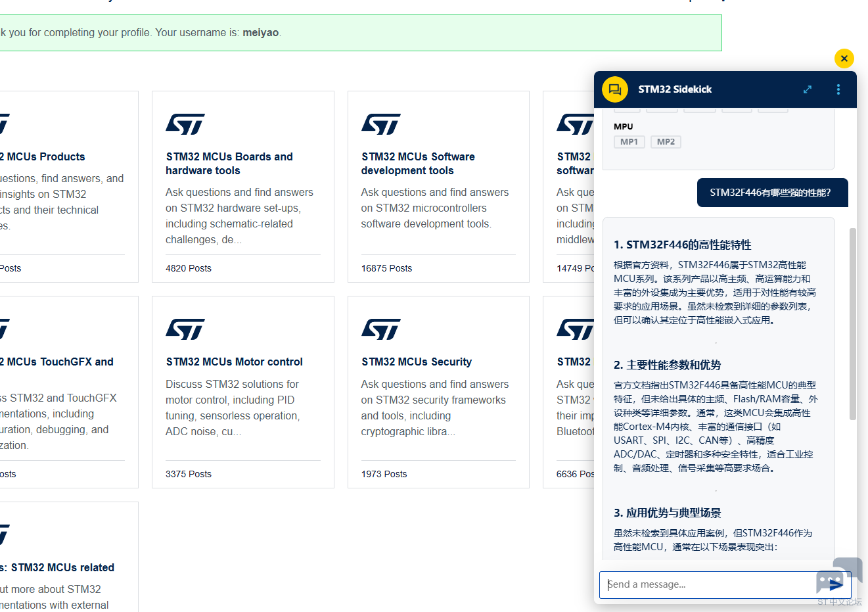Click ST logo on STM32 MCUs Security card
Image resolution: width=868 pixels, height=612 pixels.
380,329
